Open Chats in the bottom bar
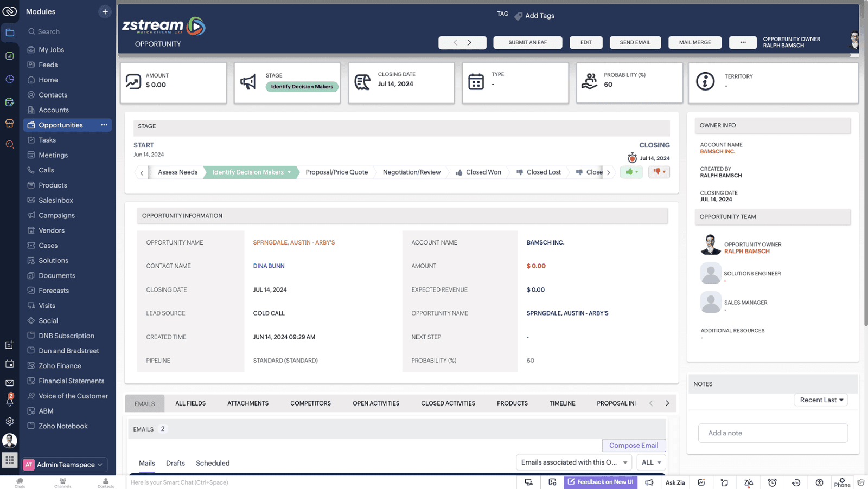Screen dimensions: 868x489 point(20,482)
